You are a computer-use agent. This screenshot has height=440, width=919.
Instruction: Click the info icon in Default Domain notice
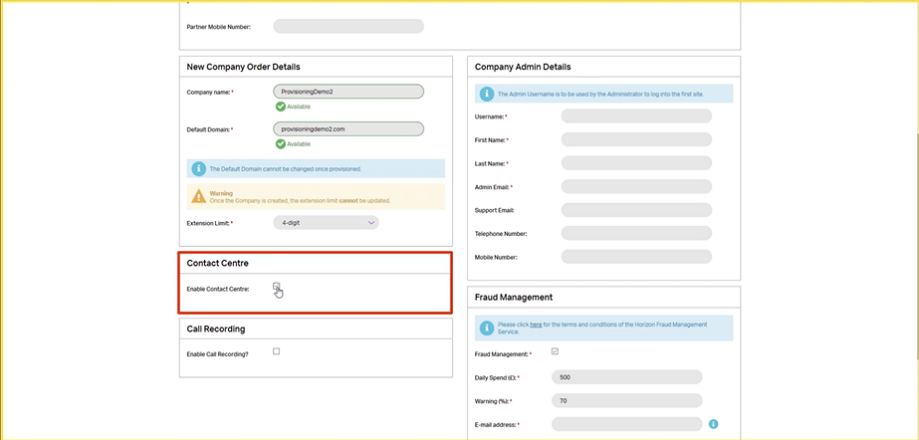[x=198, y=169]
